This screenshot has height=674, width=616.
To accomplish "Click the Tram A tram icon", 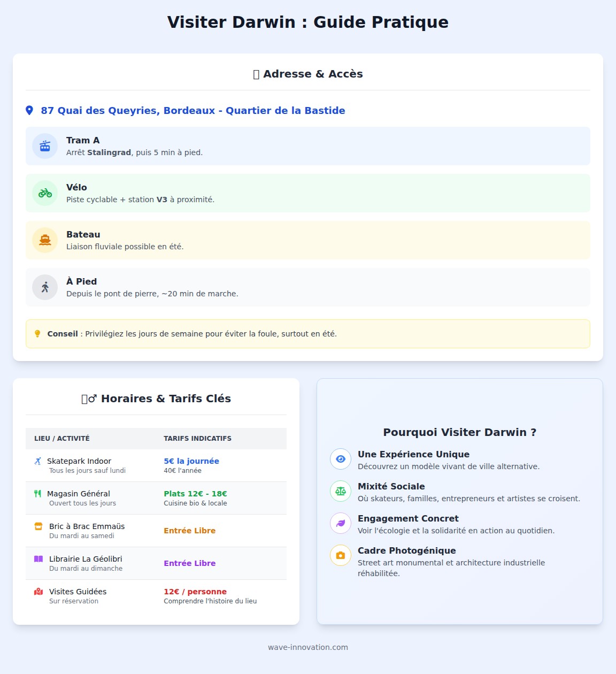I will tap(44, 145).
